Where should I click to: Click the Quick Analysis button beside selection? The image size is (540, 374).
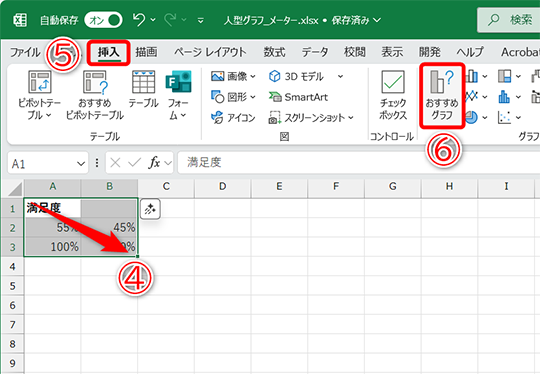click(x=150, y=209)
